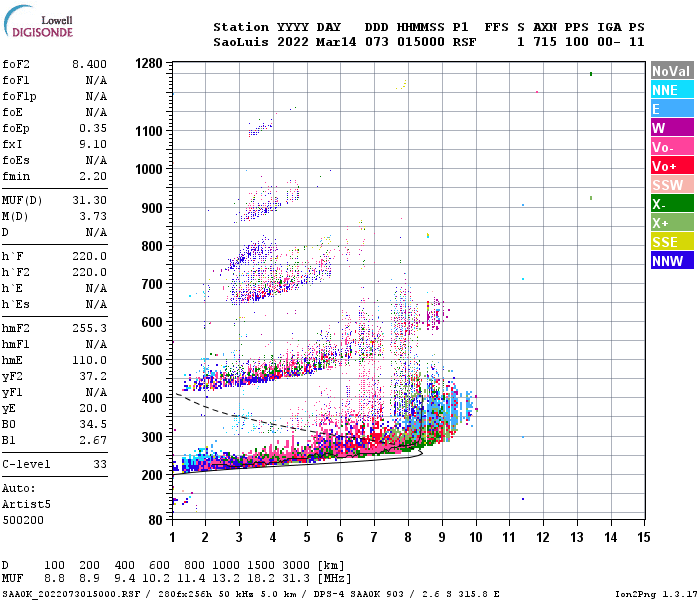The width and height of the screenshot is (700, 600).
Task: Click the hmF2 value 255.3
Action: [x=90, y=328]
